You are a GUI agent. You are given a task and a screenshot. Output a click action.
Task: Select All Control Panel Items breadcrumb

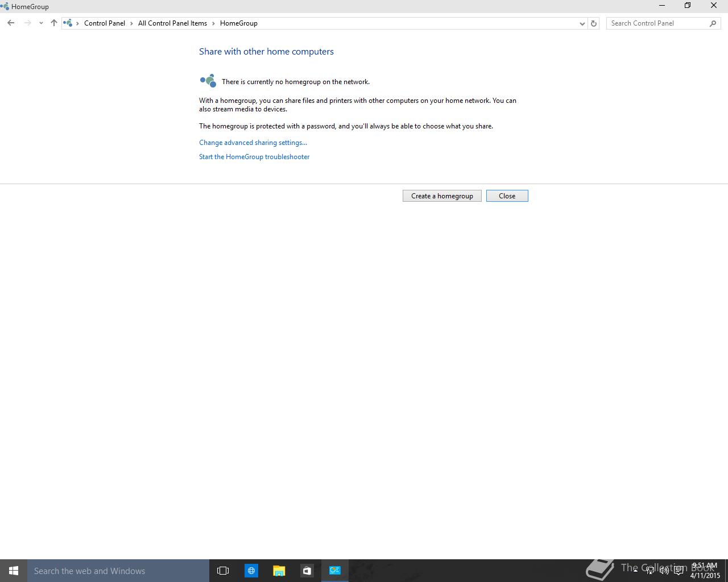pos(172,23)
